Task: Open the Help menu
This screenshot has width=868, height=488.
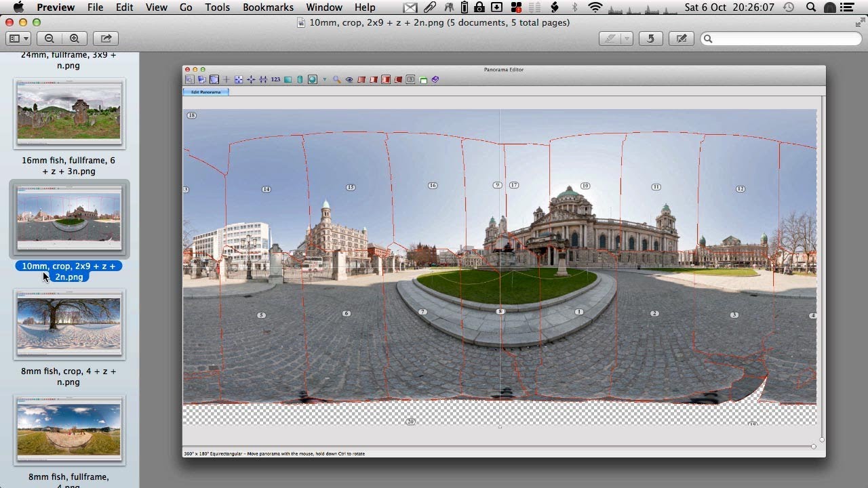Action: pos(365,7)
